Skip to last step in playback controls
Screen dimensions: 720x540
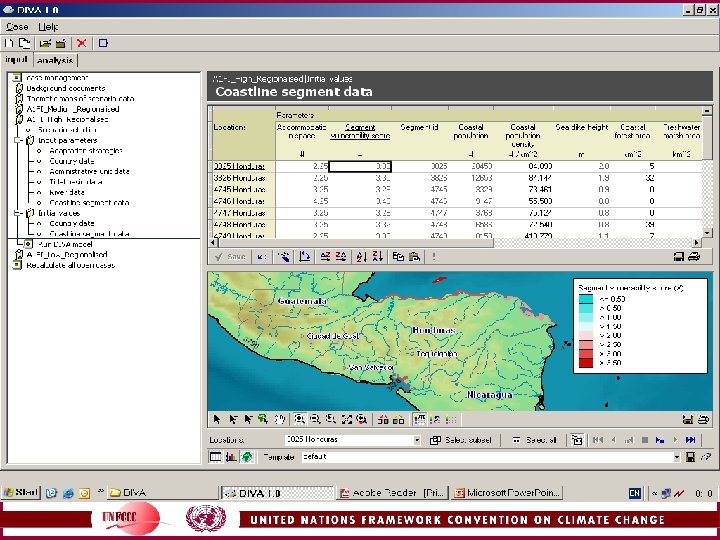pyautogui.click(x=690, y=440)
